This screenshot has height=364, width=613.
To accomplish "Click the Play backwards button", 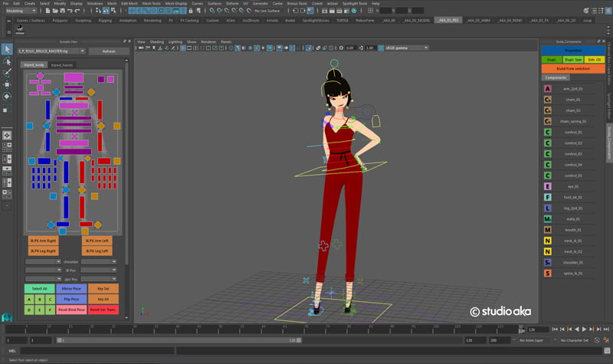I will pyautogui.click(x=577, y=330).
